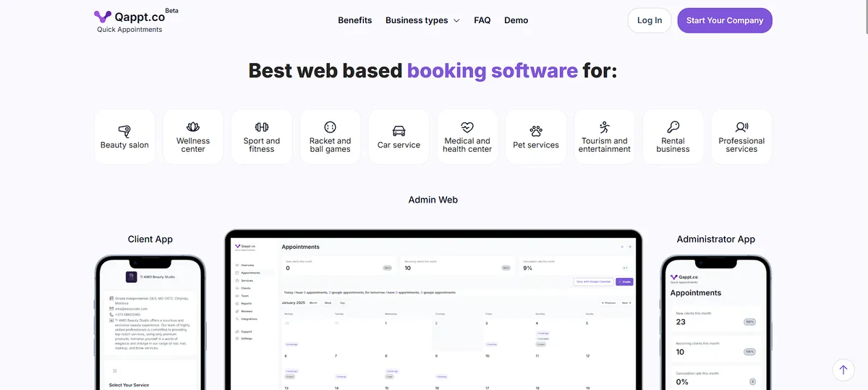Open the Benefits menu item

tap(355, 20)
